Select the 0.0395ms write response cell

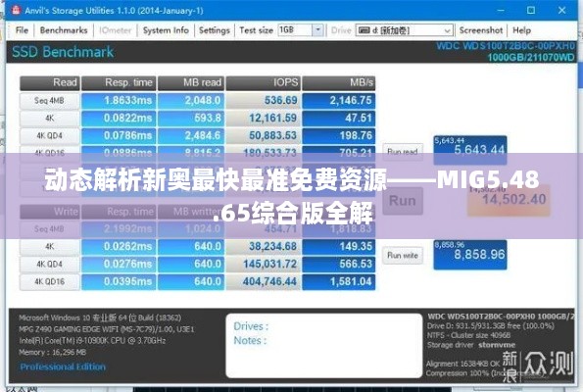click(119, 281)
